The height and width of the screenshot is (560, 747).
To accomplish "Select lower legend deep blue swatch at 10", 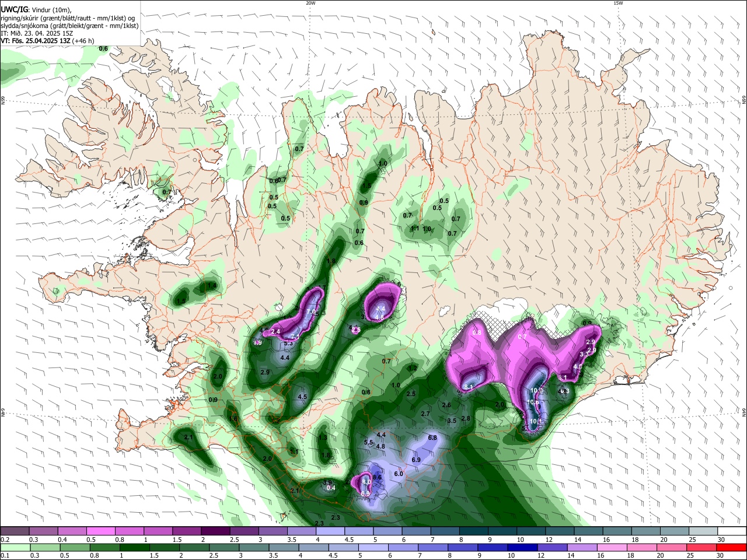I will click(523, 547).
